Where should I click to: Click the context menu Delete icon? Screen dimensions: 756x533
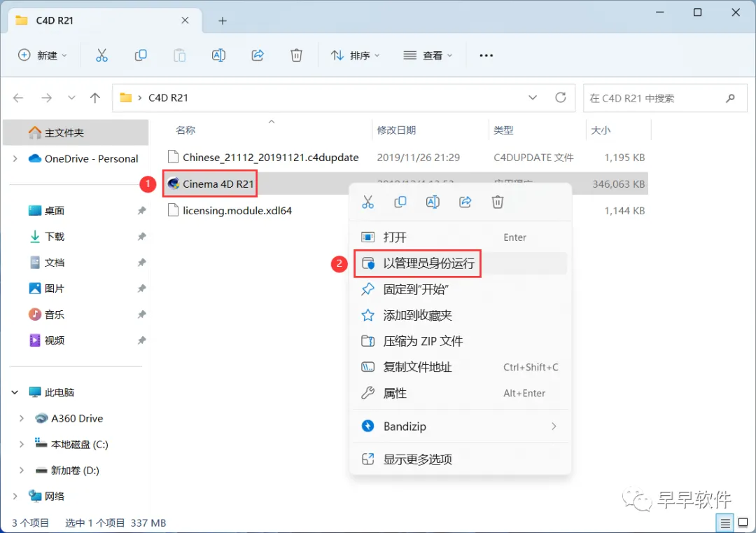tap(498, 202)
